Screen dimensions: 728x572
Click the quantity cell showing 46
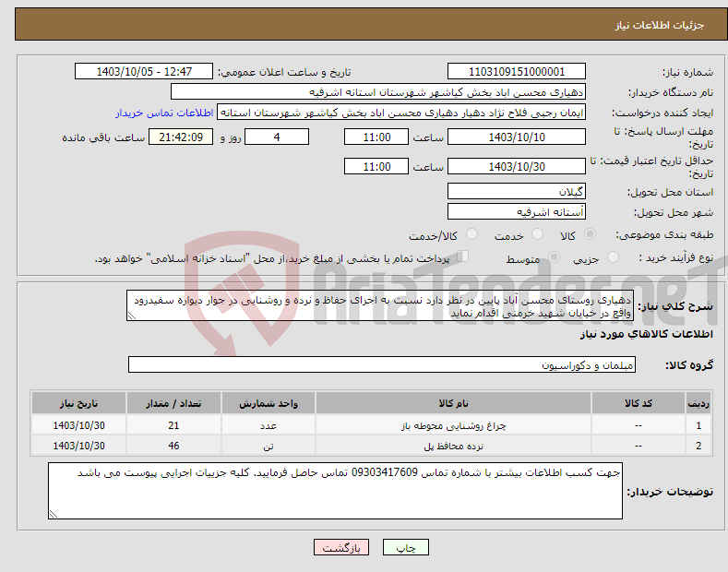173,446
